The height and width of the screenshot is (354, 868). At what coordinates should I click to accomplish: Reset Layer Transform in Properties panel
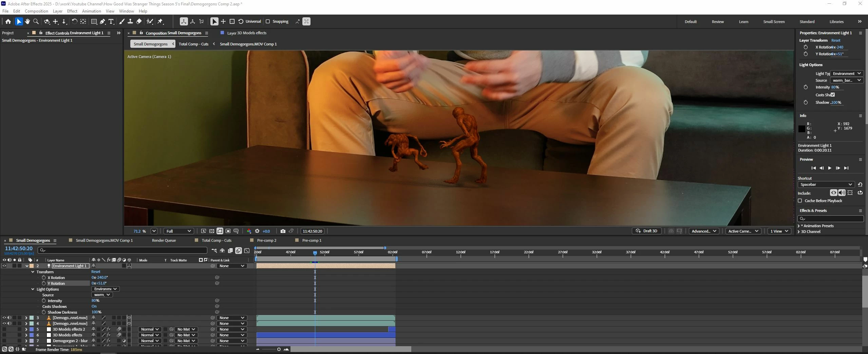(836, 40)
